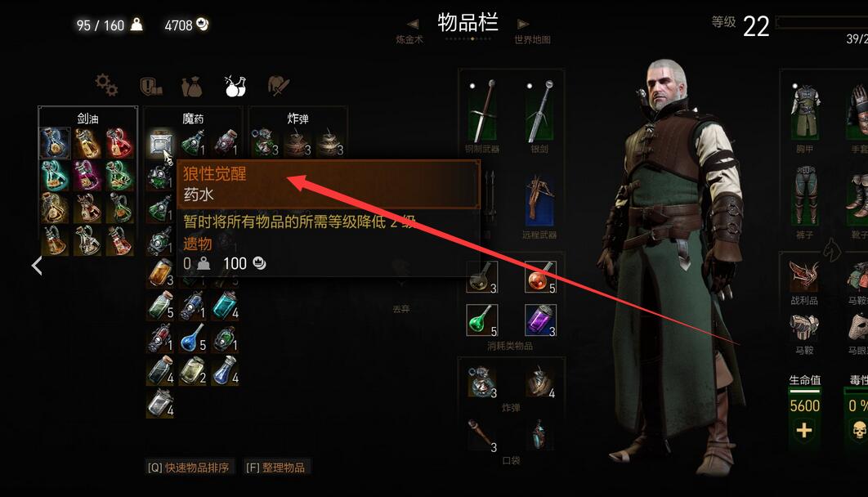
Task: Select the potions and bombs filter tab
Action: (235, 86)
